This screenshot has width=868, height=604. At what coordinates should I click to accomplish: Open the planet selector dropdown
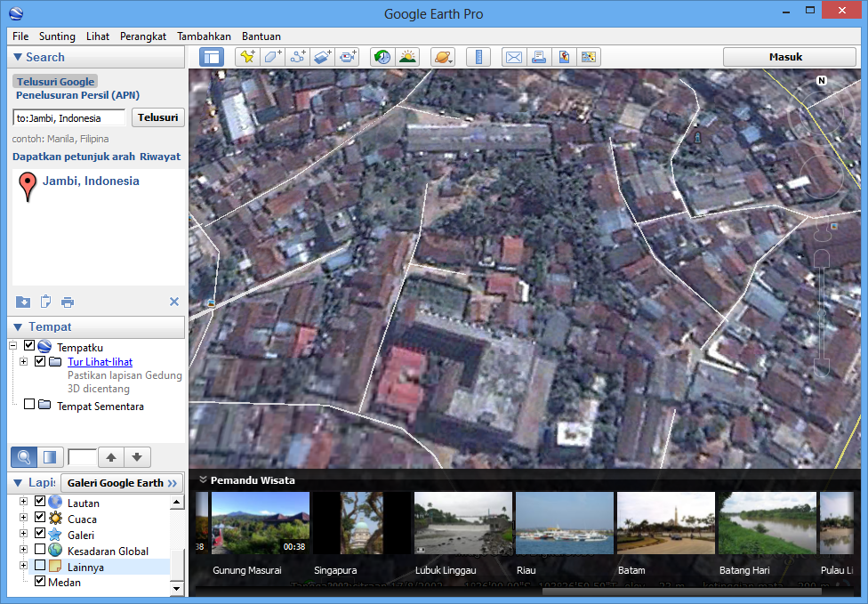point(444,56)
